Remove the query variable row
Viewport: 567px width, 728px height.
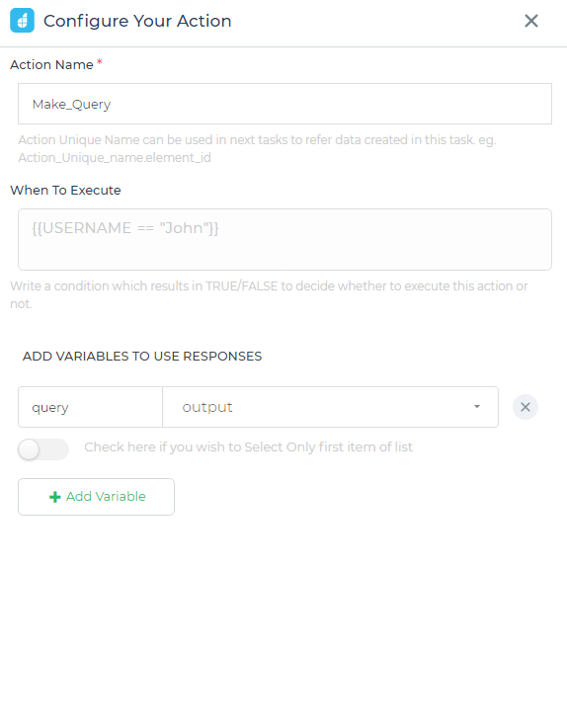(x=526, y=407)
